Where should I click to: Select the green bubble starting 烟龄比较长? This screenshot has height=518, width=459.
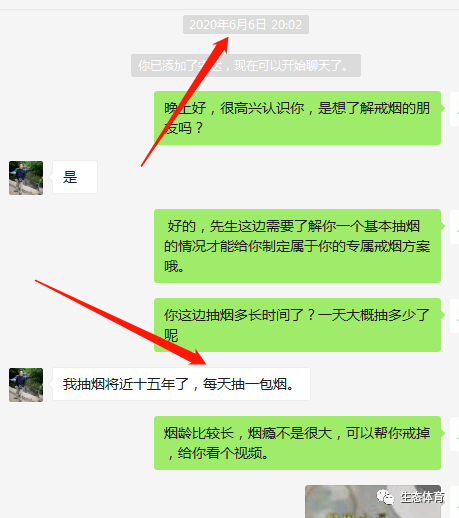pyautogui.click(x=297, y=443)
